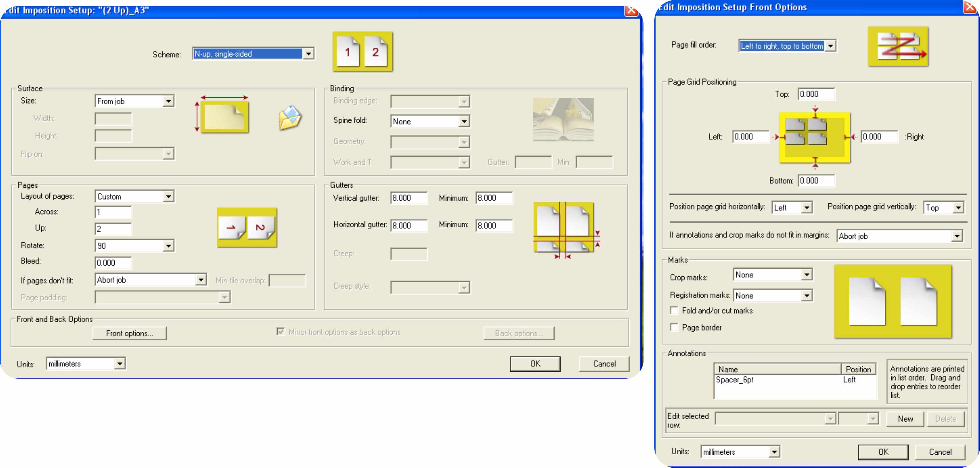Click the Left margin input field

pyautogui.click(x=751, y=137)
